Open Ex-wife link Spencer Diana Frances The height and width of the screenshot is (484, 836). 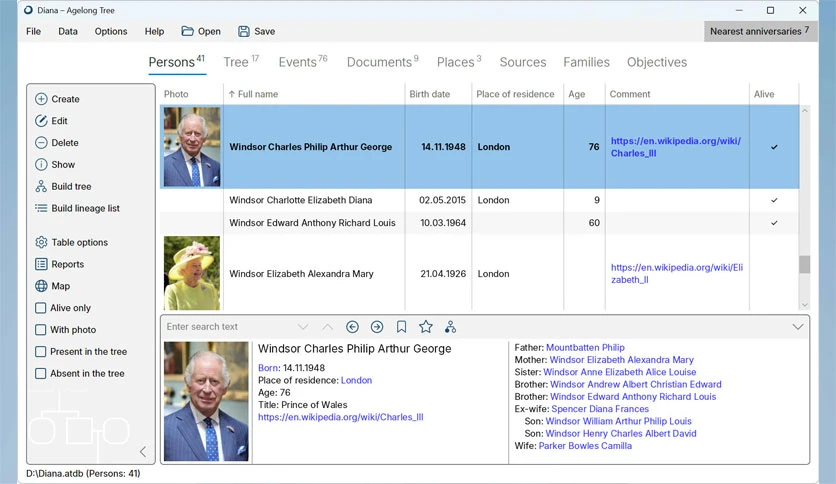(x=600, y=409)
